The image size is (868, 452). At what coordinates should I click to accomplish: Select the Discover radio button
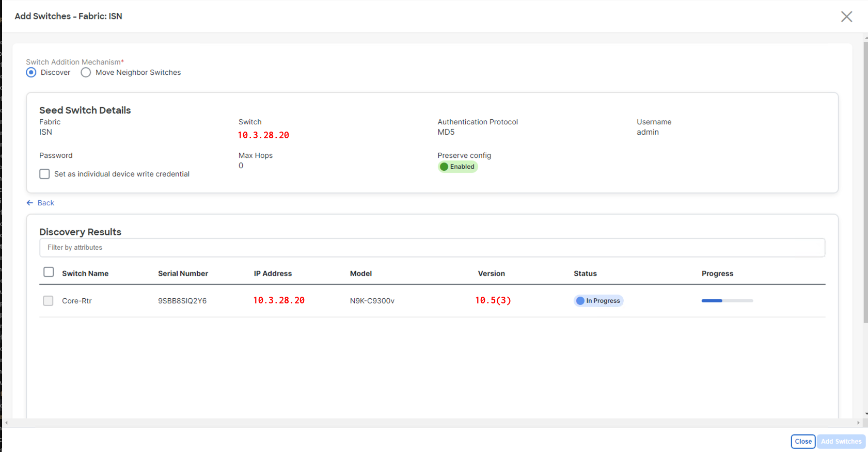pyautogui.click(x=31, y=72)
